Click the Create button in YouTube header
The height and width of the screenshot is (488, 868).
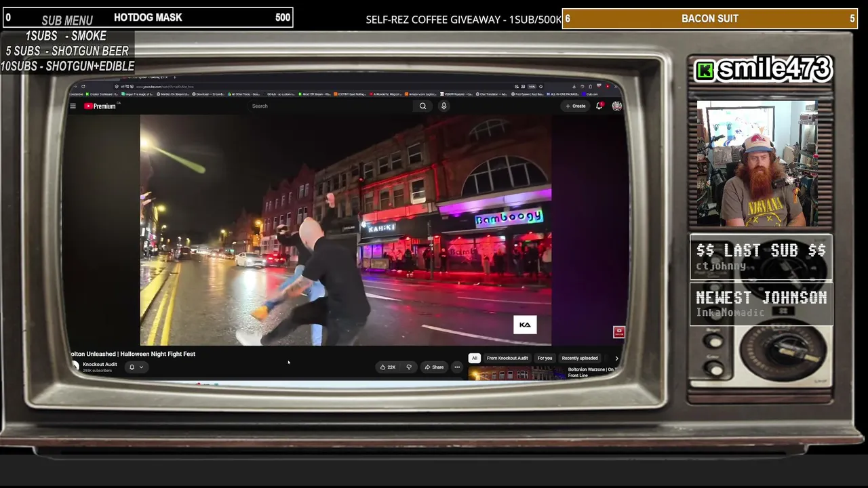[x=576, y=106]
